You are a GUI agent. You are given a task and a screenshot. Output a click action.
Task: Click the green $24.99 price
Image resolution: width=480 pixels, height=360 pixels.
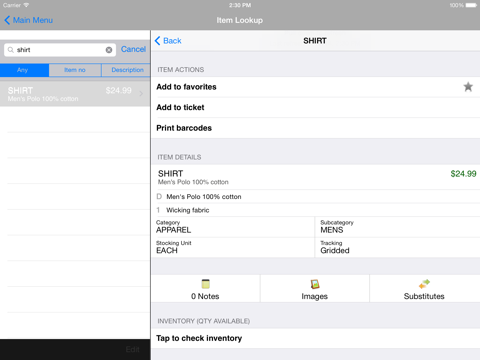coord(463,174)
